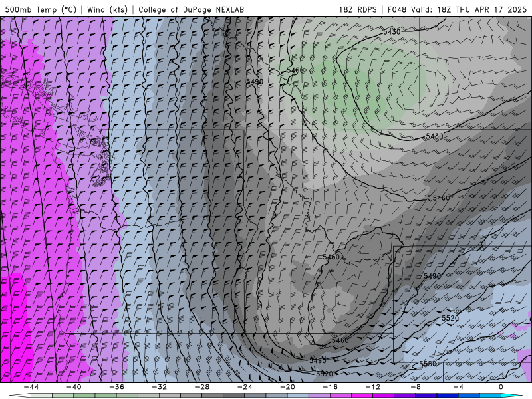This screenshot has width=532, height=399.
Task: Click the 0 color bar tick label
Action: (x=501, y=387)
